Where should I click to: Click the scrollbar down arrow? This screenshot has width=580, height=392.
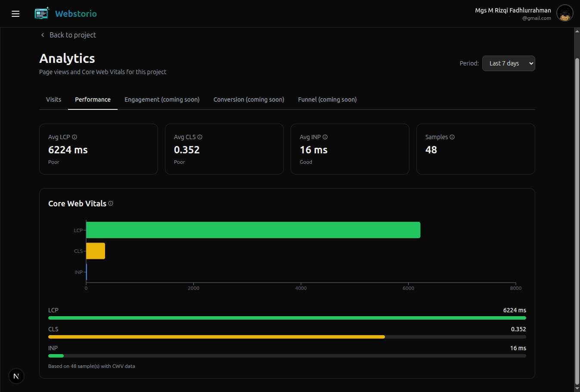tap(577, 389)
